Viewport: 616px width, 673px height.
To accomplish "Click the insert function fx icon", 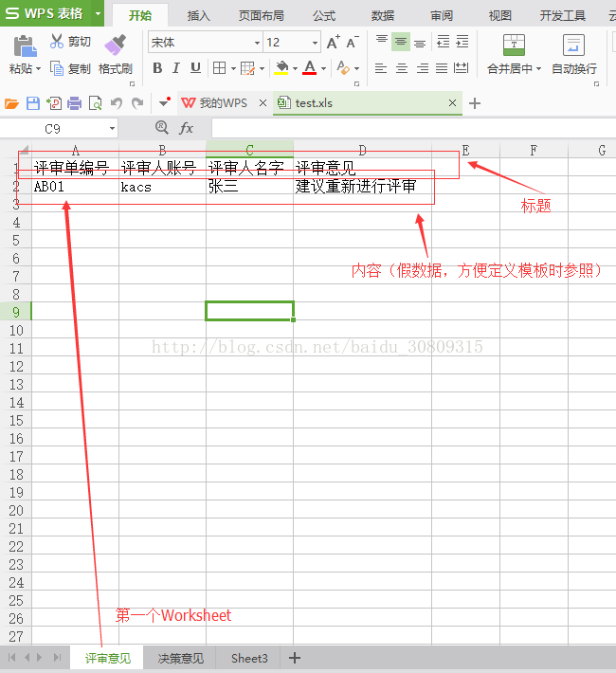I will tap(187, 128).
